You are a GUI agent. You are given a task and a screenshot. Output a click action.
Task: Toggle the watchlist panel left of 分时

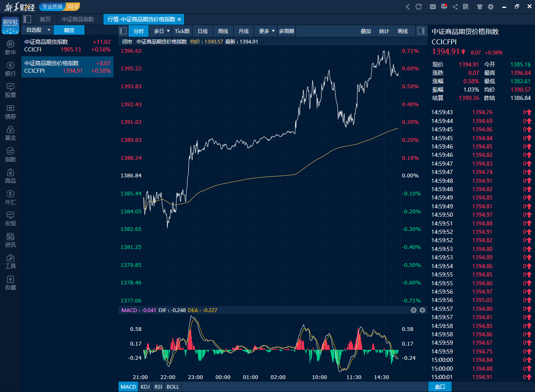point(123,31)
